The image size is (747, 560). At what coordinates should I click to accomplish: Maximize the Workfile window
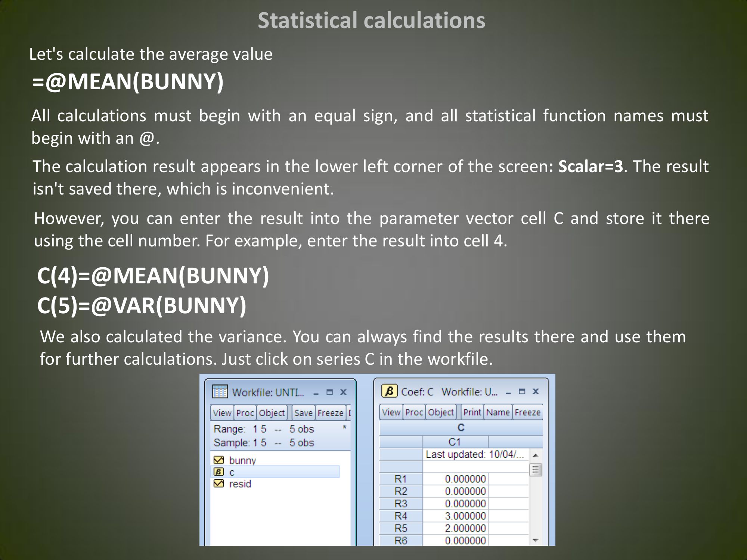tap(329, 392)
